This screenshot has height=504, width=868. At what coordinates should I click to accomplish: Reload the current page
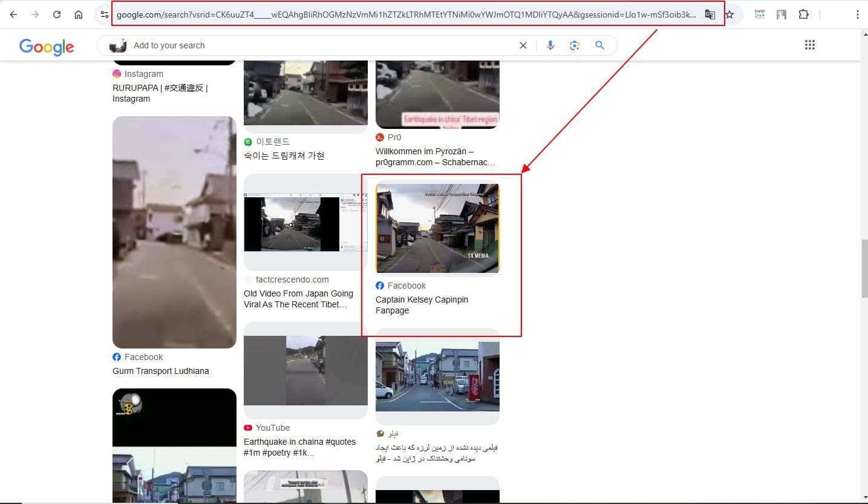pyautogui.click(x=57, y=15)
